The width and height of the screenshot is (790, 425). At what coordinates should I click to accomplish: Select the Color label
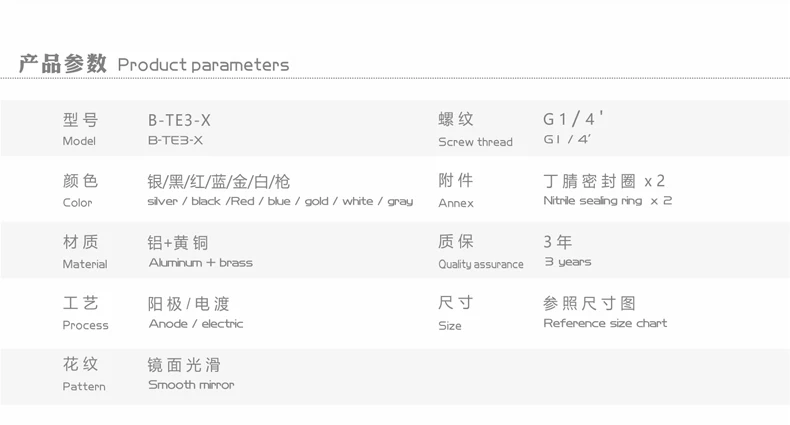[77, 203]
